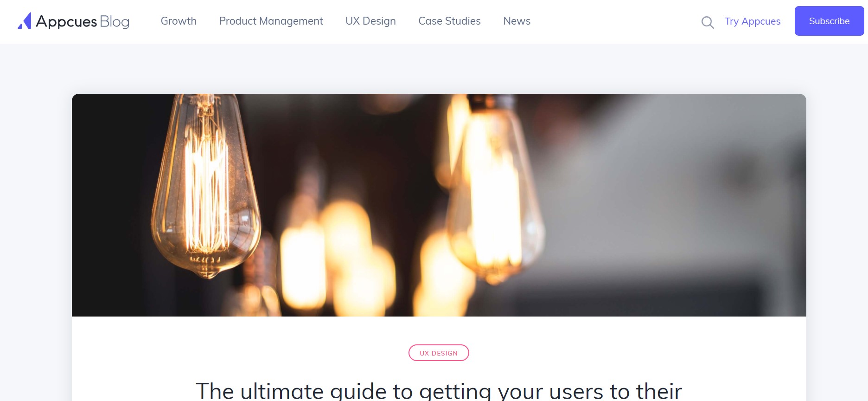Select the UX DESIGN category tag
Viewport: 868px width, 401px height.
(439, 353)
